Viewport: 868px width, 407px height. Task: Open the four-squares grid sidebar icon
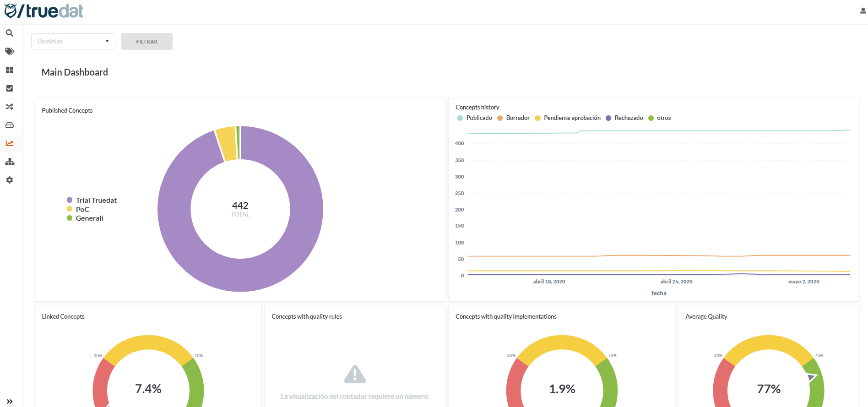point(9,70)
